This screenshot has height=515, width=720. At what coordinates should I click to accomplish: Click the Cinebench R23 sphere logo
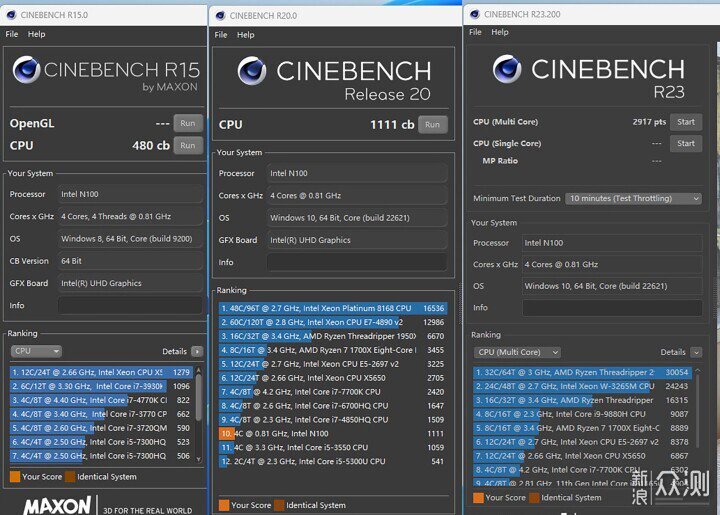[x=507, y=69]
